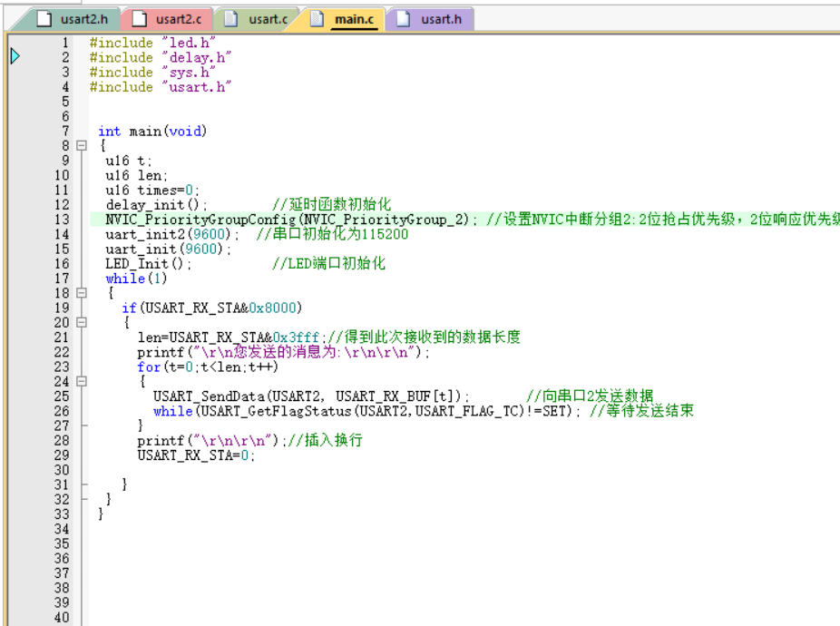Click the printf("\r\n\r\n") line 28
This screenshot has width=840, height=626.
click(211, 441)
